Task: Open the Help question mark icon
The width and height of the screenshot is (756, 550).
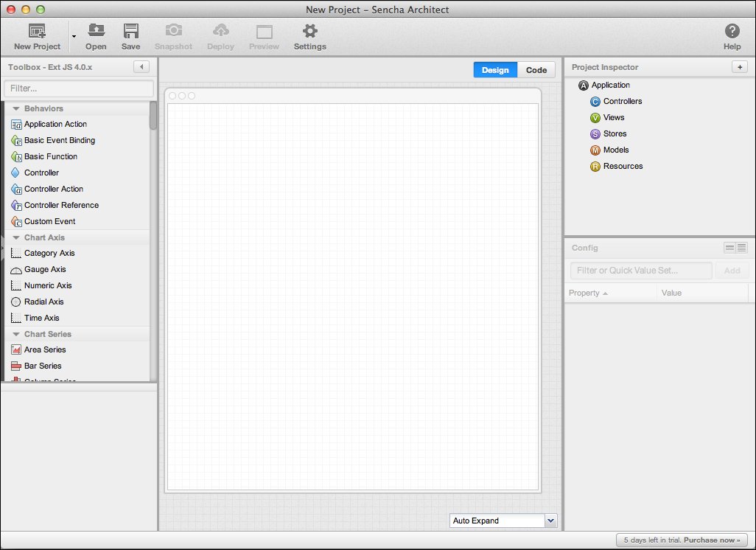Action: click(x=732, y=31)
